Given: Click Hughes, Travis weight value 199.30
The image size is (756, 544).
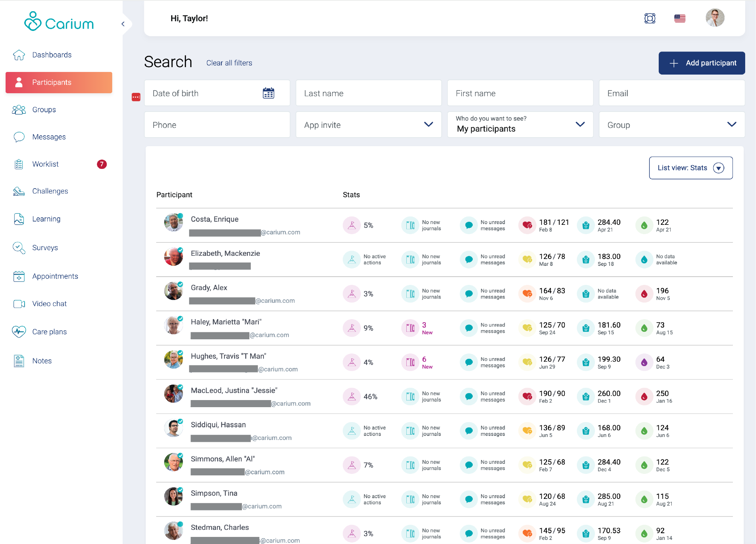Looking at the screenshot, I should (609, 359).
